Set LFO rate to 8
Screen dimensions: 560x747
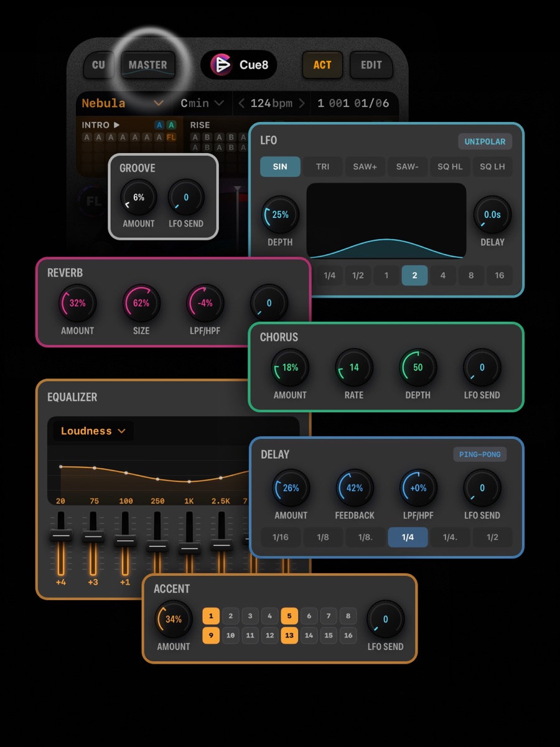[x=471, y=275]
